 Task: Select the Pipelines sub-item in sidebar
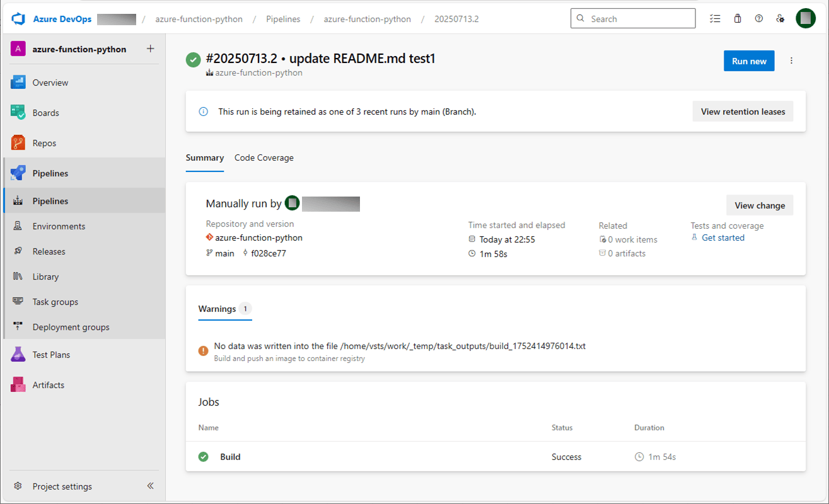coord(84,201)
